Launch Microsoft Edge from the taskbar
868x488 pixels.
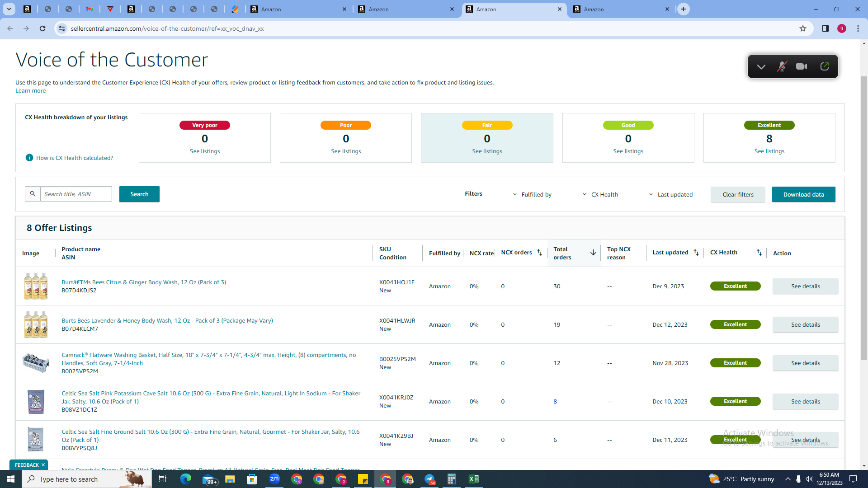(185, 479)
